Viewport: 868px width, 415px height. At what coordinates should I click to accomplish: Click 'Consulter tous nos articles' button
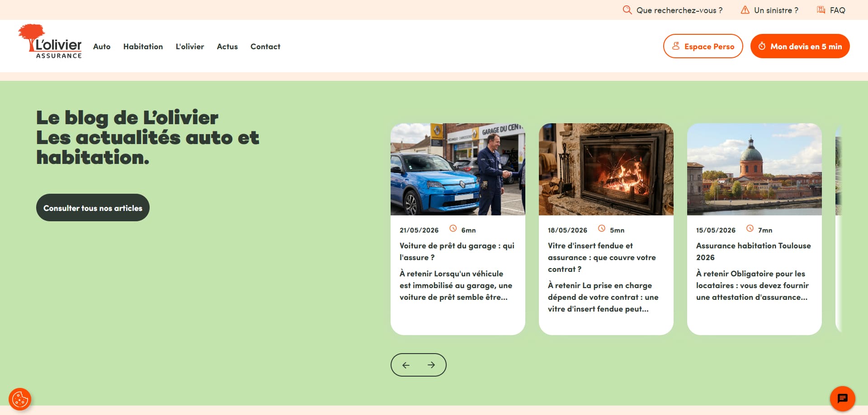pos(93,208)
